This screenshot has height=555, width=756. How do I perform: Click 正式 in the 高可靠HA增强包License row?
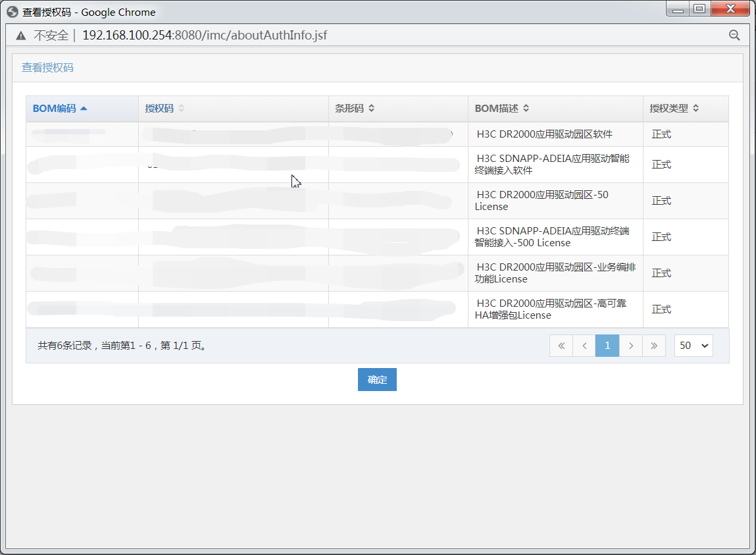661,309
